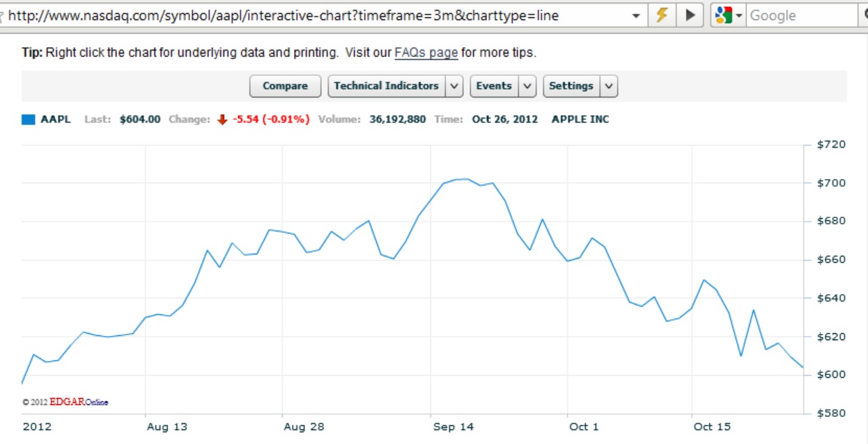The width and height of the screenshot is (868, 444).
Task: Click the red down arrow change icon
Action: point(222,119)
